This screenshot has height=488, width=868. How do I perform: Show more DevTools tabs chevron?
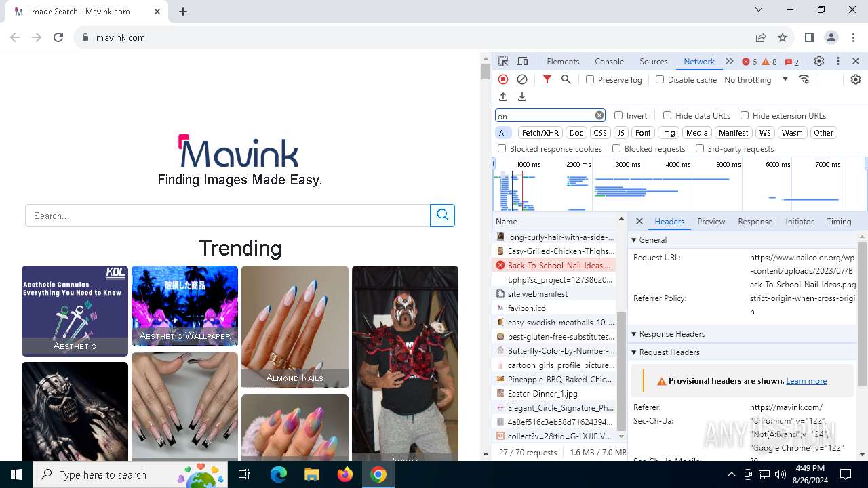pos(730,61)
